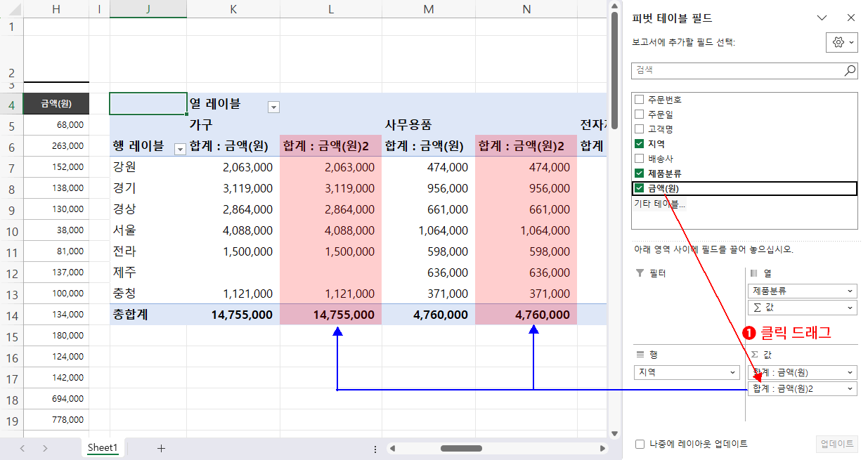The image size is (868, 460).
Task: Uncheck the 지역 field checkbox
Action: [x=639, y=143]
